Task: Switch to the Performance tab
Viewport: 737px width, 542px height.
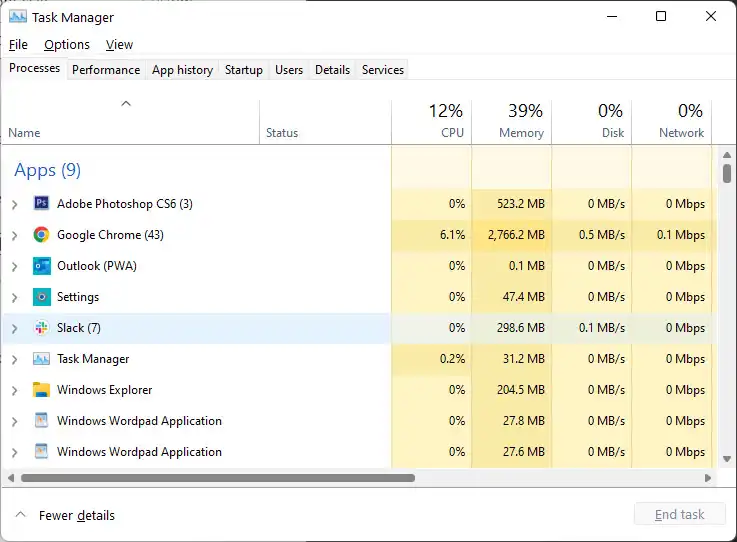Action: pos(106,70)
